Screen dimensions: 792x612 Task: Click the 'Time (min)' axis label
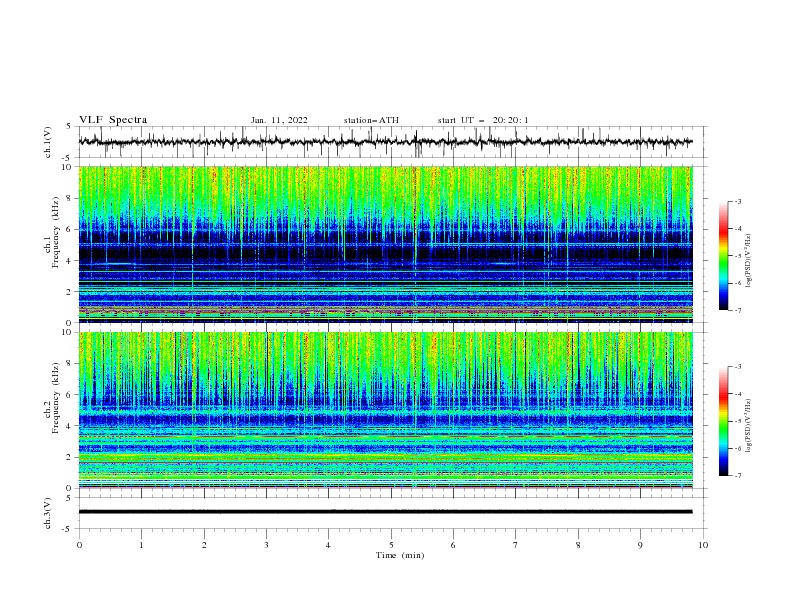tap(400, 555)
